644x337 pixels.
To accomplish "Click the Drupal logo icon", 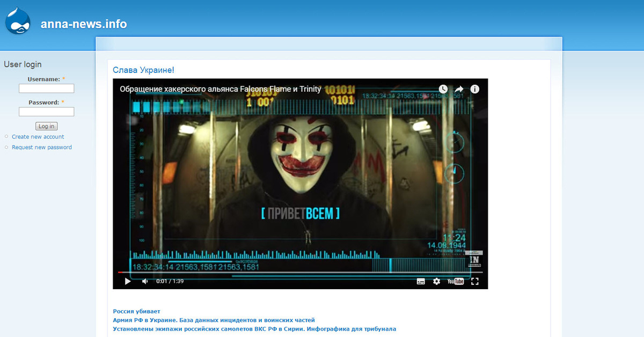I will pos(18,21).
